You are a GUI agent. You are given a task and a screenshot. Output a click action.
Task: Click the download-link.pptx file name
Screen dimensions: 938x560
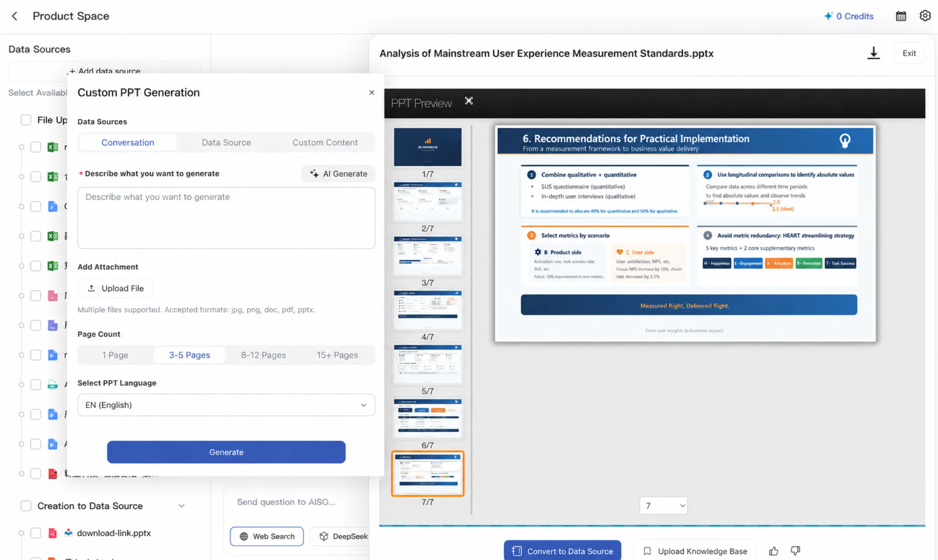pyautogui.click(x=114, y=533)
